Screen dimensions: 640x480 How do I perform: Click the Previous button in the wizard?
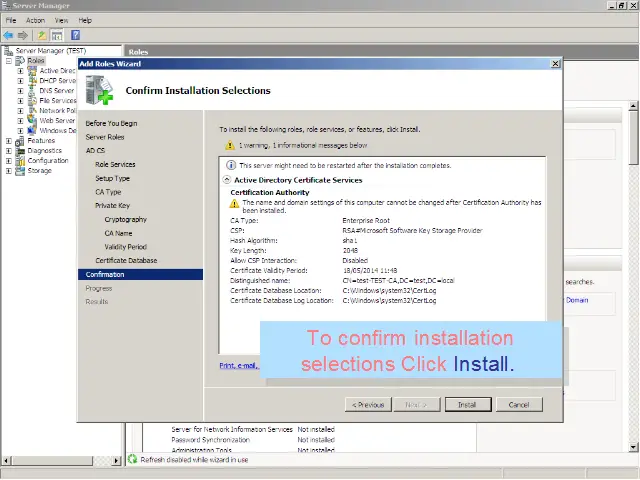[367, 405]
